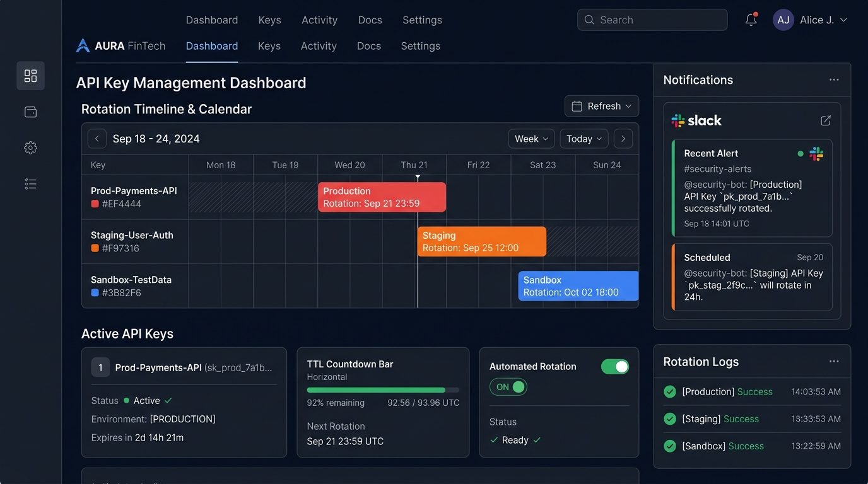Viewport: 868px width, 484px height.
Task: Open the Notifications panel three-dot menu
Action: tap(834, 79)
